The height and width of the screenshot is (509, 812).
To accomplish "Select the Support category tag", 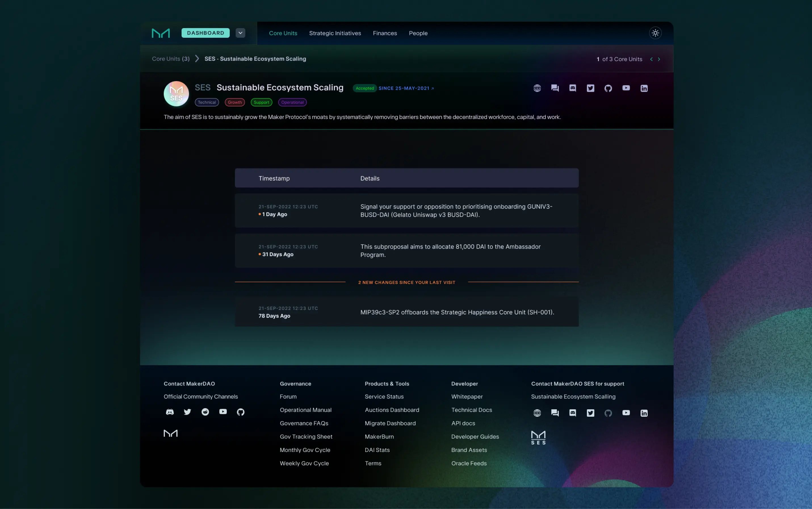I will [x=261, y=102].
